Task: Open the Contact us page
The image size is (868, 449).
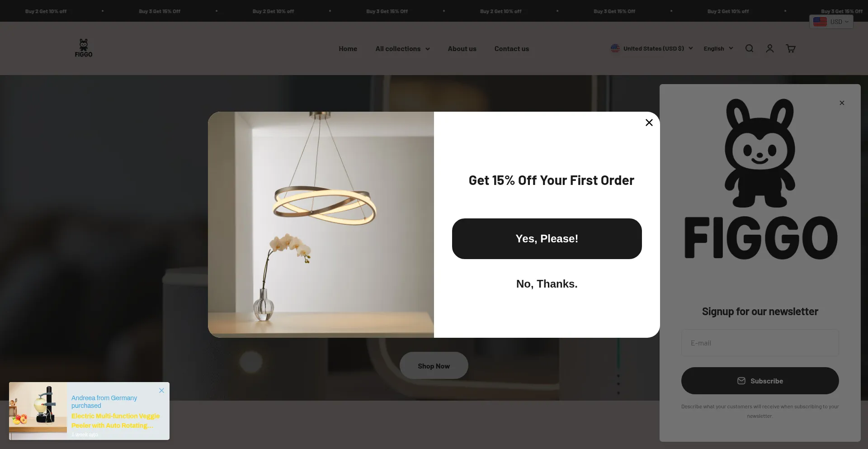Action: (511, 49)
